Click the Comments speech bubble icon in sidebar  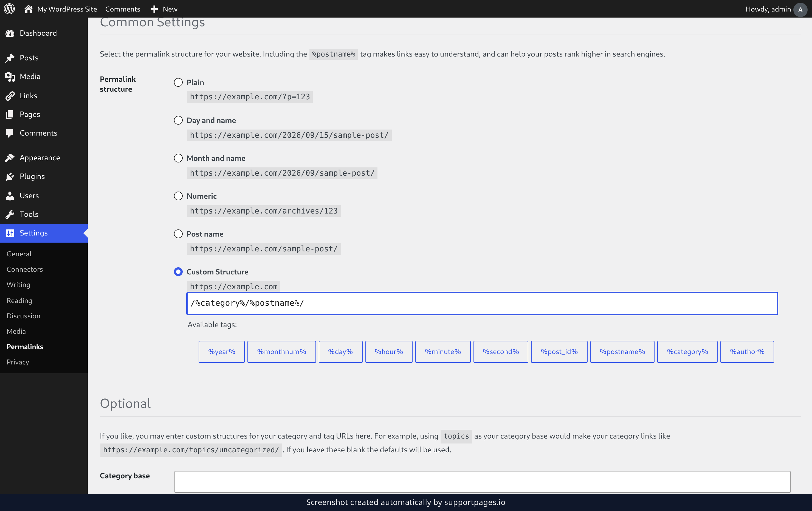[10, 133]
